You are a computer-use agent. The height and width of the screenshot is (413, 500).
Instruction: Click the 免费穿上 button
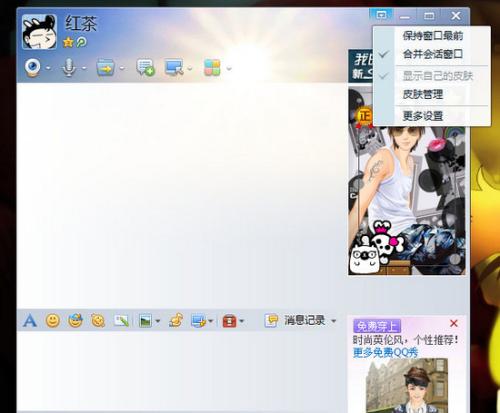pos(377,326)
